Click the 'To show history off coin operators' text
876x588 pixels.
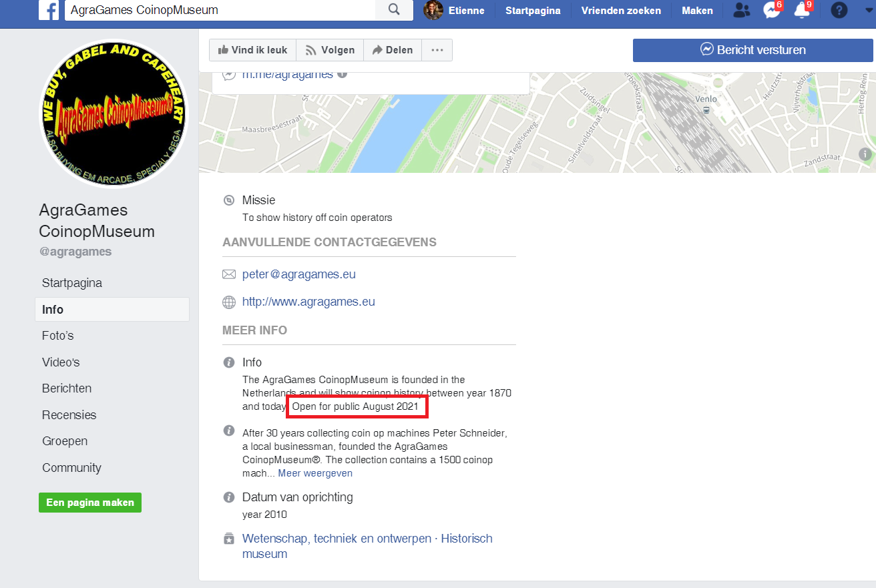pyautogui.click(x=317, y=218)
